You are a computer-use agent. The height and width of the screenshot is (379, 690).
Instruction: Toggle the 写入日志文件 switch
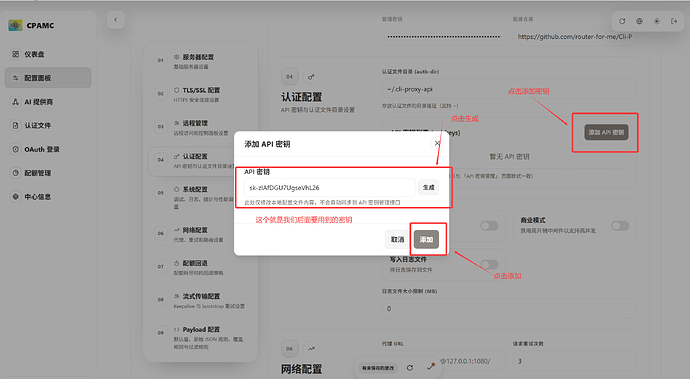[489, 265]
